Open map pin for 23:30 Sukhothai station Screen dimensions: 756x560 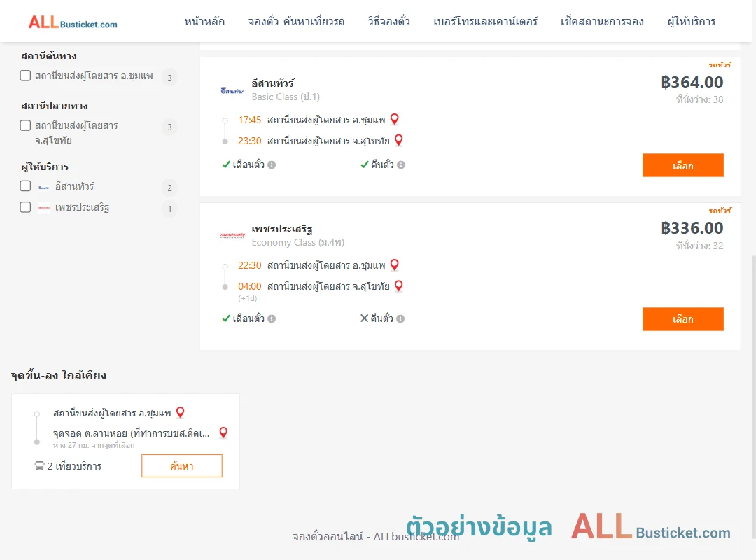point(399,141)
